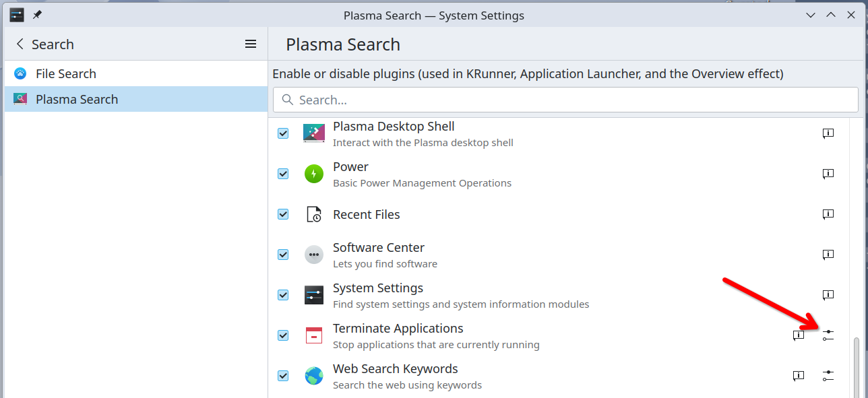Toggle the Terminate Applications checkbox
868x398 pixels.
(x=283, y=335)
